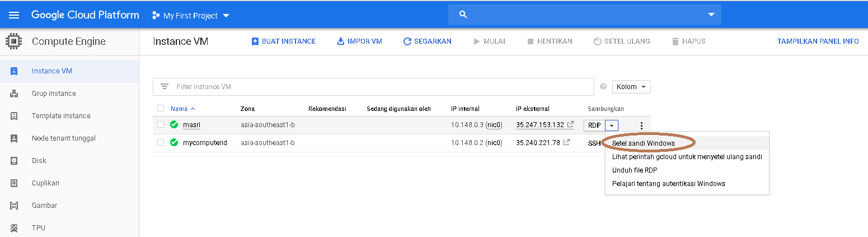Click in the Filter instance VM field

tap(373, 87)
